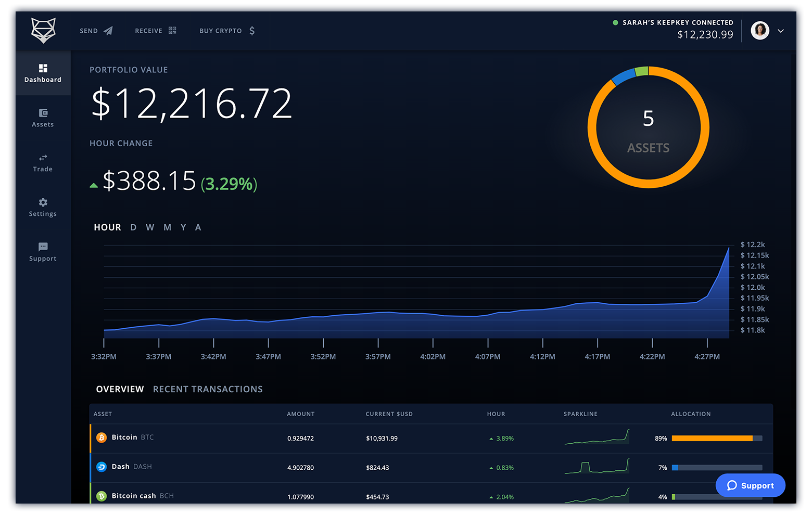Expand the account dropdown chevron
Image resolution: width=812 pixels, height=515 pixels.
coord(780,31)
